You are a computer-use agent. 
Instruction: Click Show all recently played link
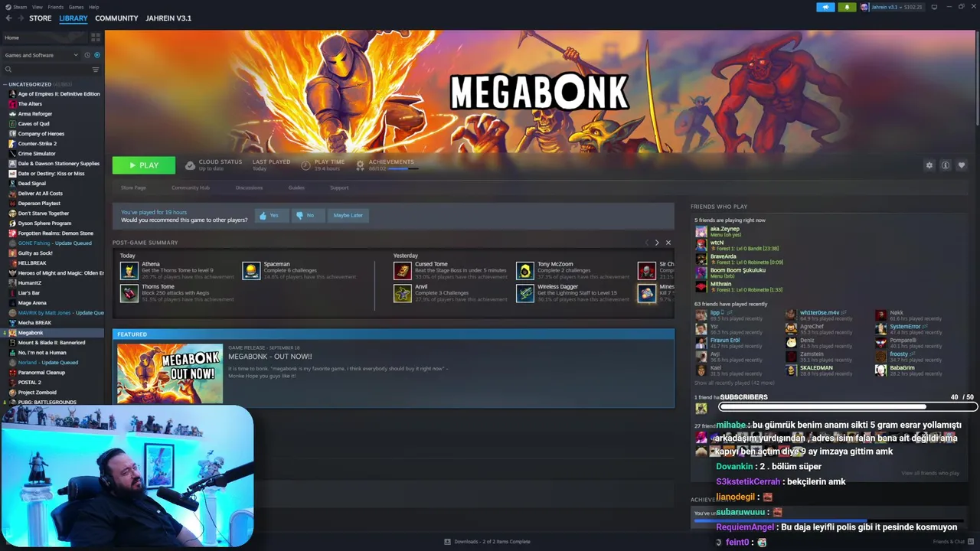(733, 383)
